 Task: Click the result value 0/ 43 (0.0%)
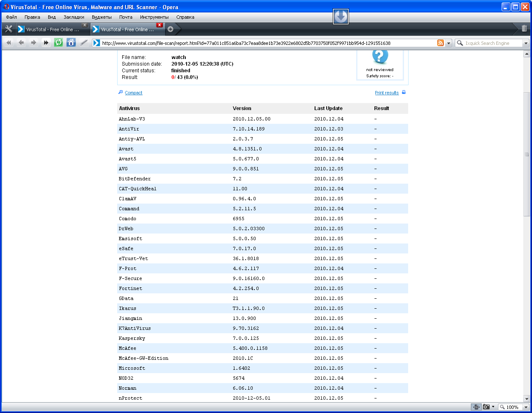185,77
